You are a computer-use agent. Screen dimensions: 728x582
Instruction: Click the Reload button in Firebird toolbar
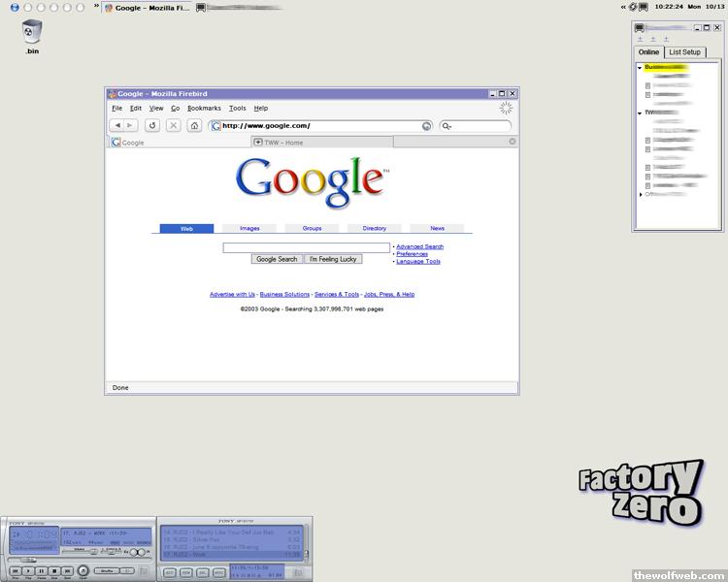click(x=152, y=125)
